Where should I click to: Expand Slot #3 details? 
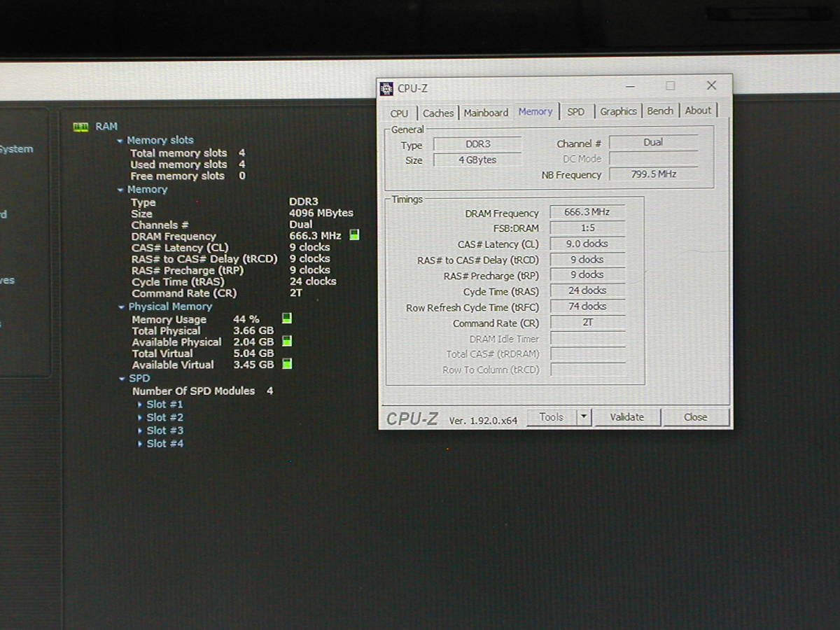click(140, 430)
